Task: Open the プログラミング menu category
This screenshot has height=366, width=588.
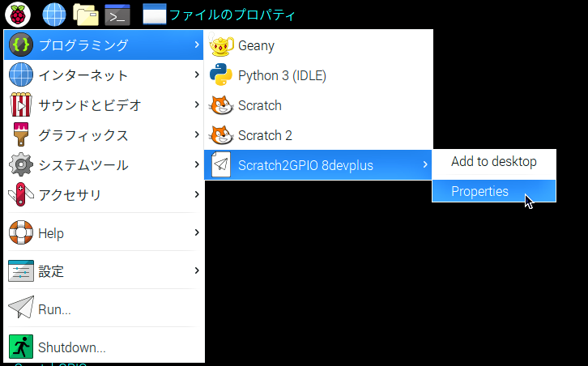Action: pyautogui.click(x=104, y=45)
